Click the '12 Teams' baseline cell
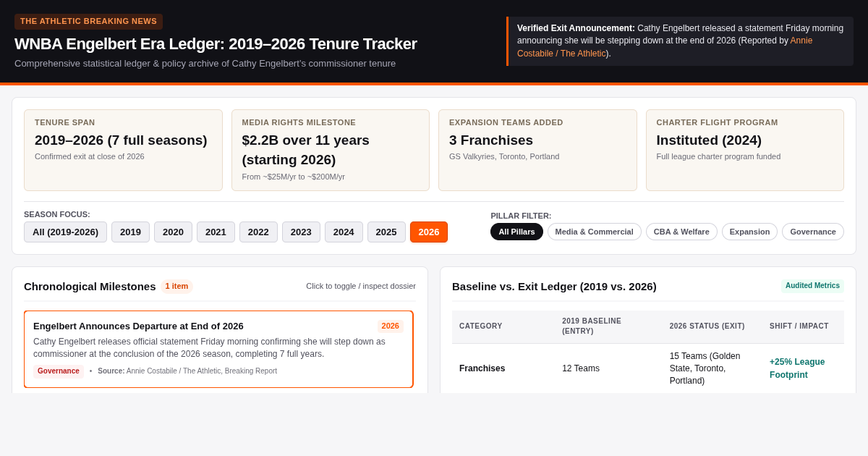Viewport: 868px width, 456px height. tap(581, 368)
